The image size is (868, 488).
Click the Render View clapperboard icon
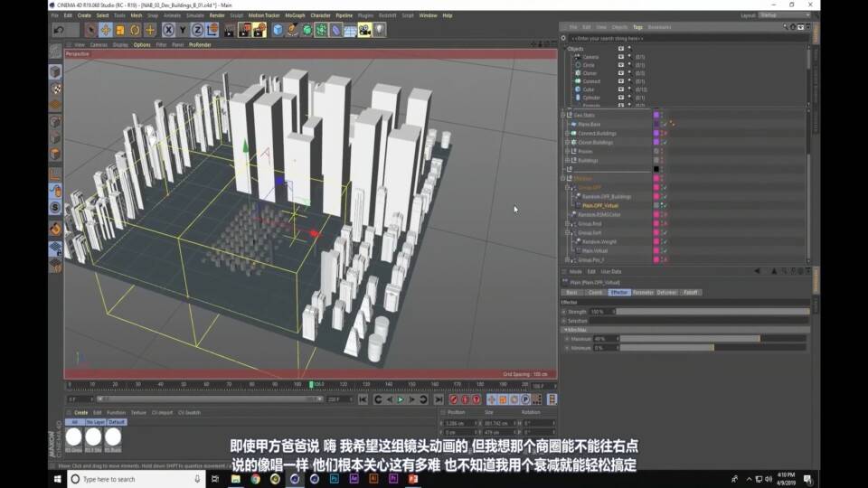[229, 30]
